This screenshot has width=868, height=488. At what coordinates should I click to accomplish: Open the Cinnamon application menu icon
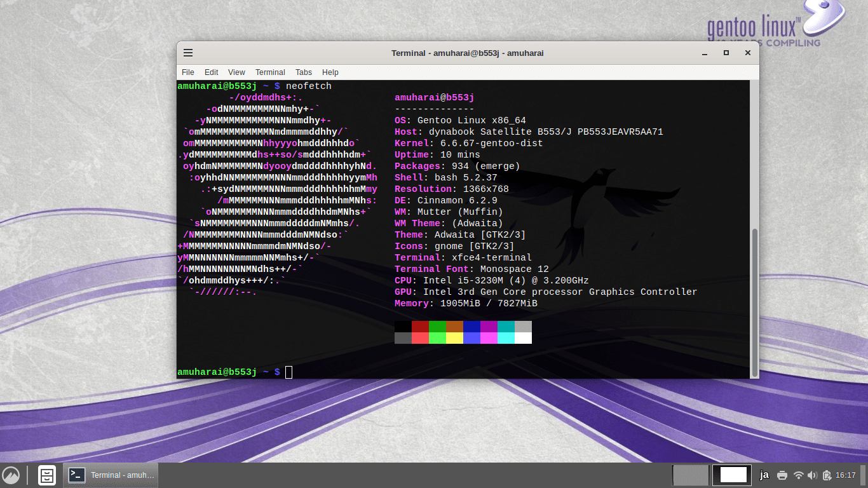[11, 475]
